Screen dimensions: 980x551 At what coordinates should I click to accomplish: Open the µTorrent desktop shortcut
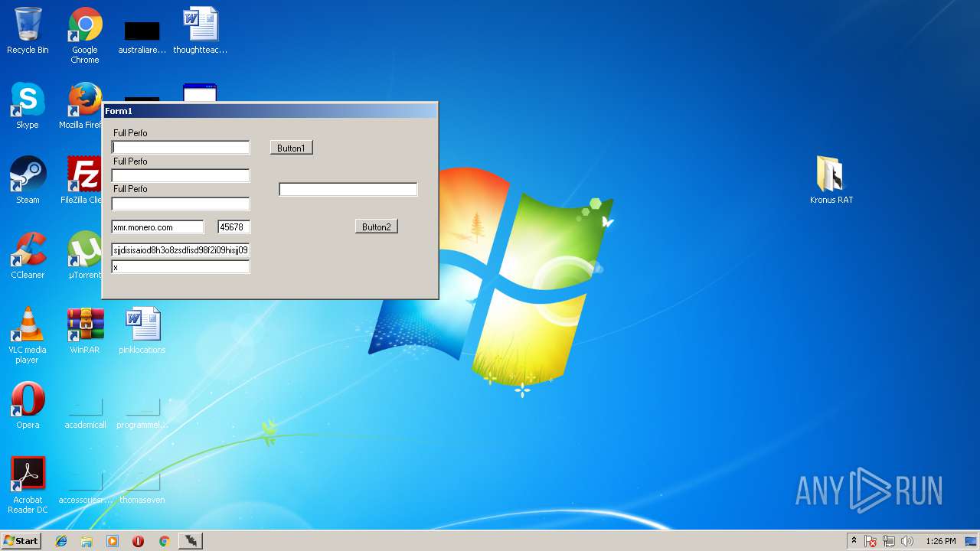click(x=84, y=256)
